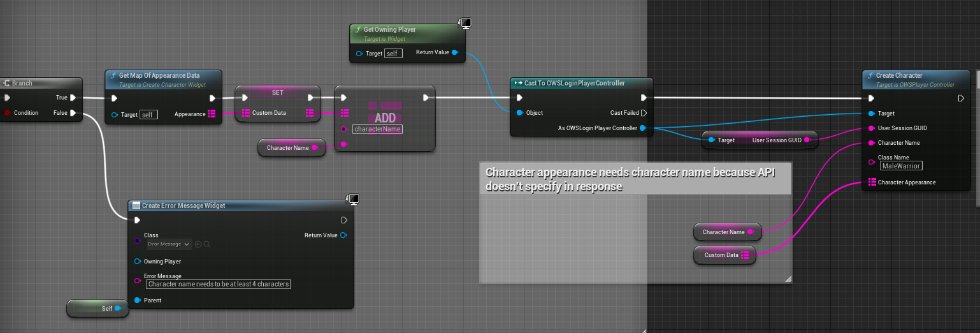Select the Get Map Of Appearance Data node title

[159, 75]
